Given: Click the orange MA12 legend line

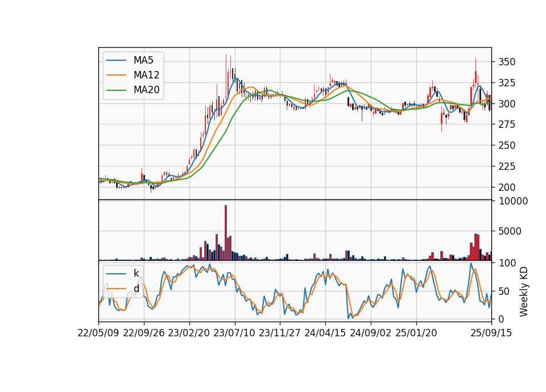Looking at the screenshot, I should point(116,75).
